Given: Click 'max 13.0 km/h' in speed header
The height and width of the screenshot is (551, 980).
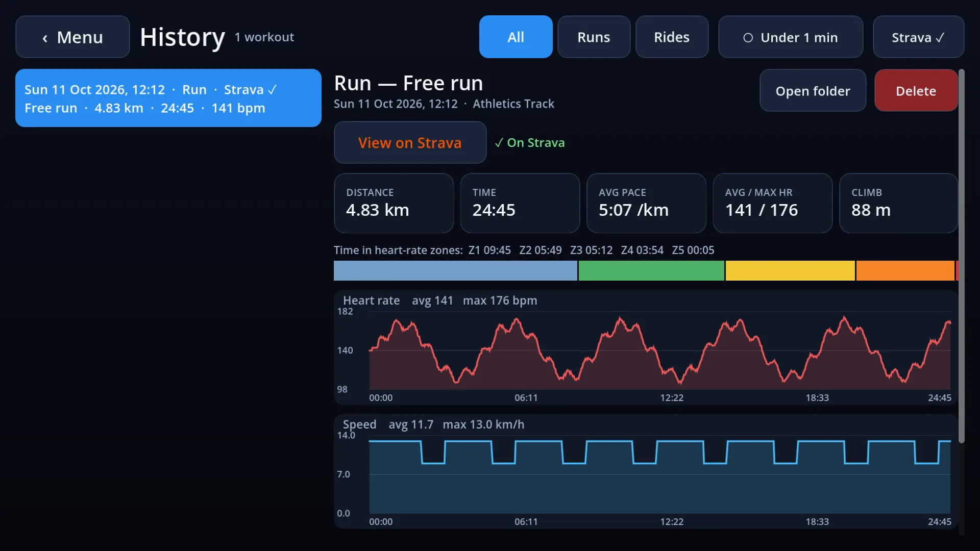Looking at the screenshot, I should [483, 424].
